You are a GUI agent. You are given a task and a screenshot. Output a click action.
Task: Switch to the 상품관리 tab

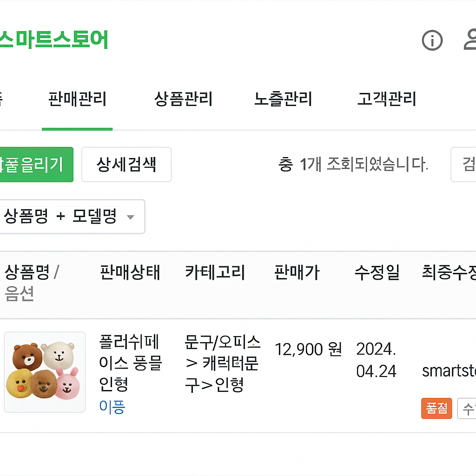tap(183, 99)
